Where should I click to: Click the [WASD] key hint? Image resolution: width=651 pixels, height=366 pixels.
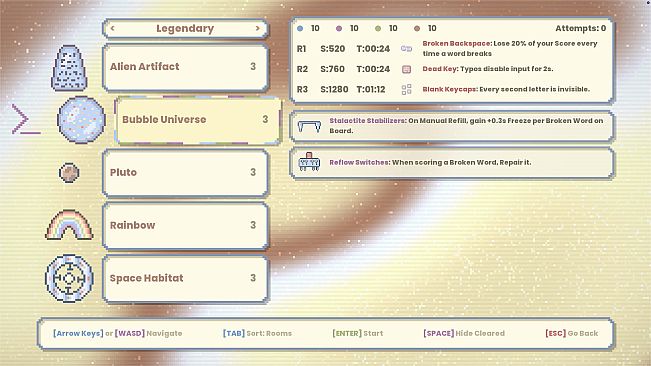tap(130, 333)
